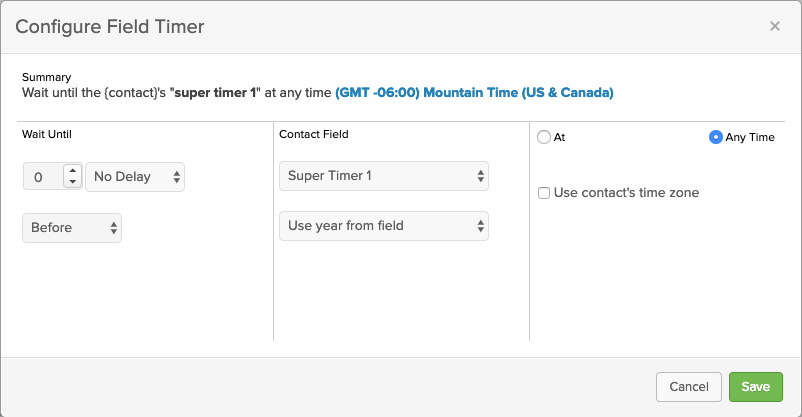Open the Mountain Time timezone link
The image size is (802, 417).
[x=474, y=93]
